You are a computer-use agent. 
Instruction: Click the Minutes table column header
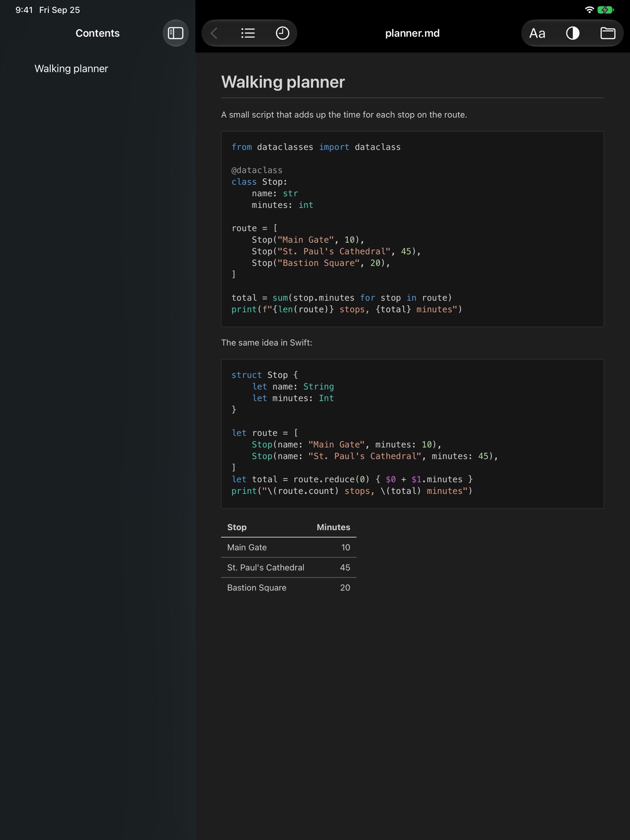point(334,527)
